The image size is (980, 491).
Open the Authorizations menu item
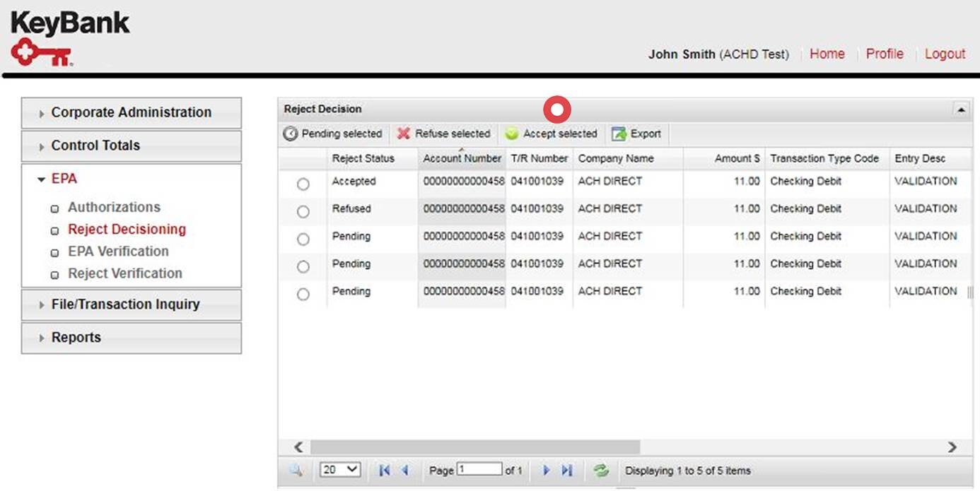point(114,208)
